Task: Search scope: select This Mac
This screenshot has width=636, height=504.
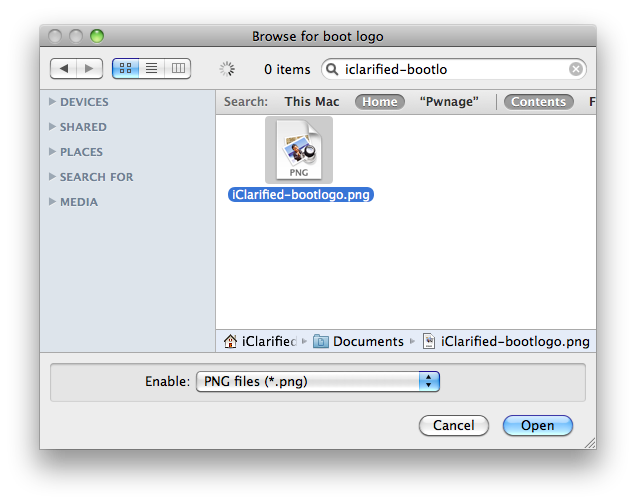Action: pos(312,102)
